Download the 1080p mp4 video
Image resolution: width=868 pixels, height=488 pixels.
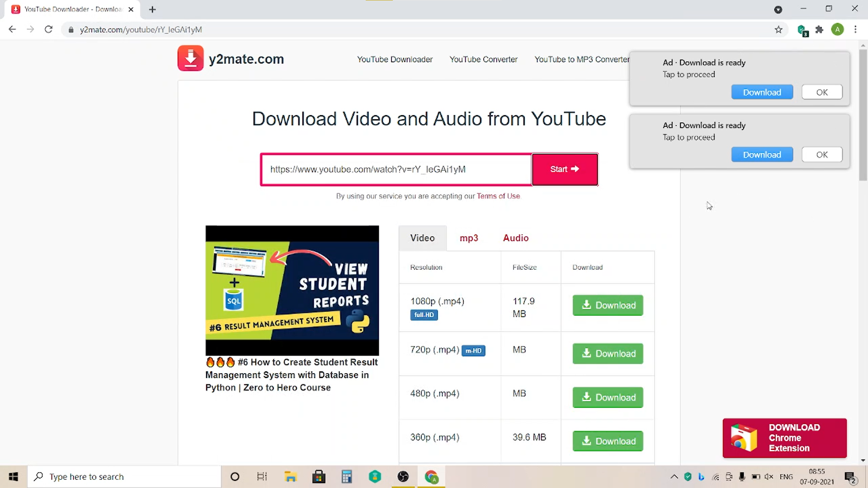point(608,305)
